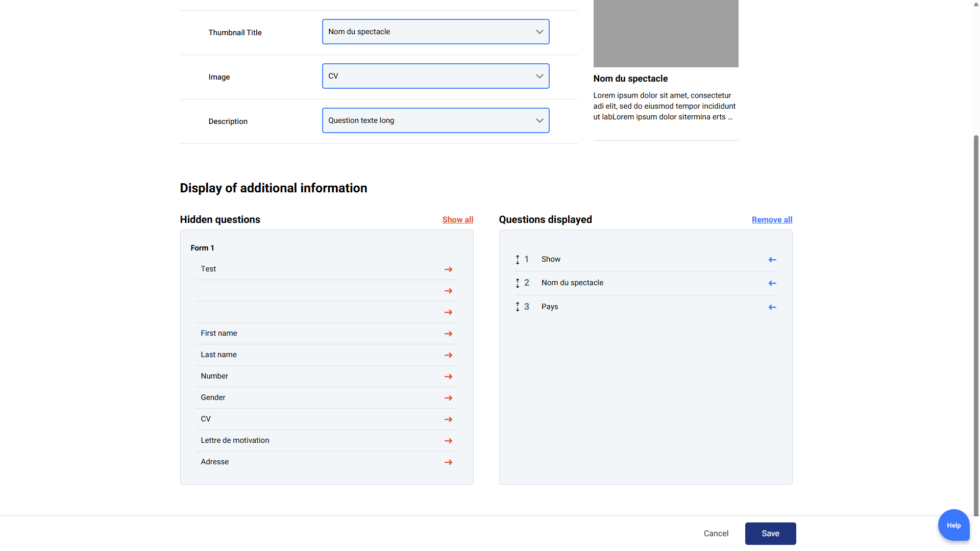Click the Remove all link
Viewport: 980px width, 551px height.
click(772, 220)
